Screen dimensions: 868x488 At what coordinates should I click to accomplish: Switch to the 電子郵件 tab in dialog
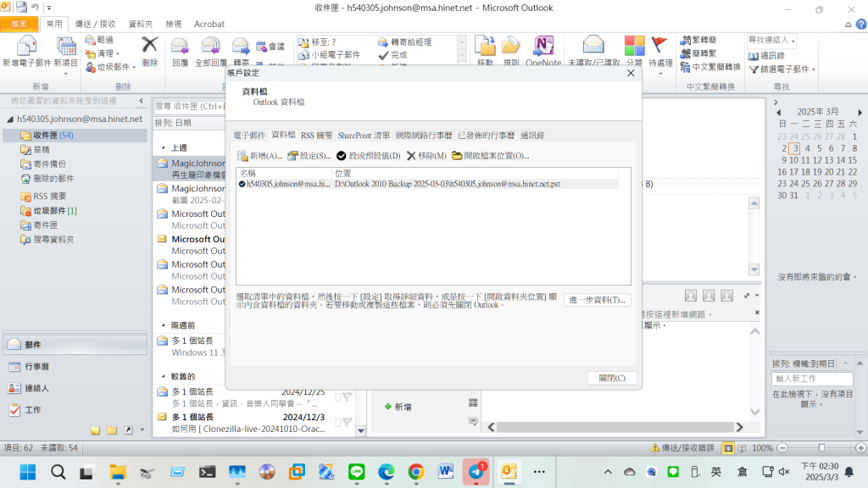[249, 135]
